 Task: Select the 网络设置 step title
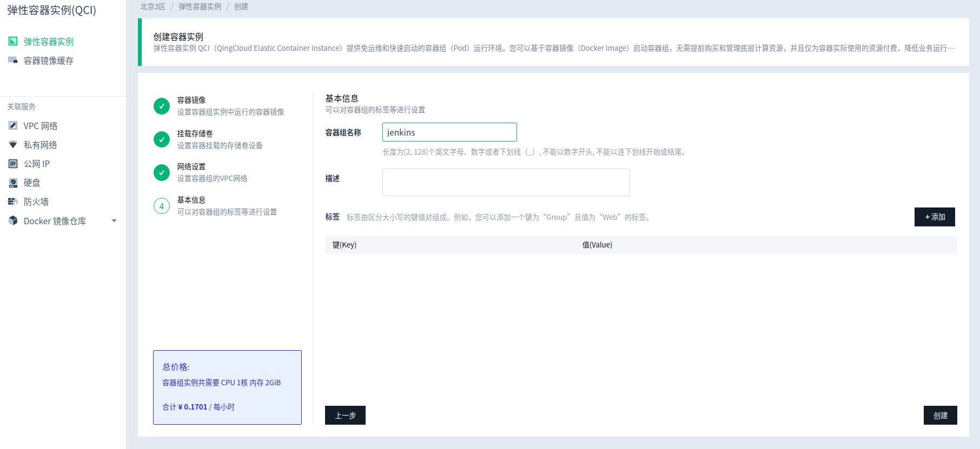click(191, 166)
